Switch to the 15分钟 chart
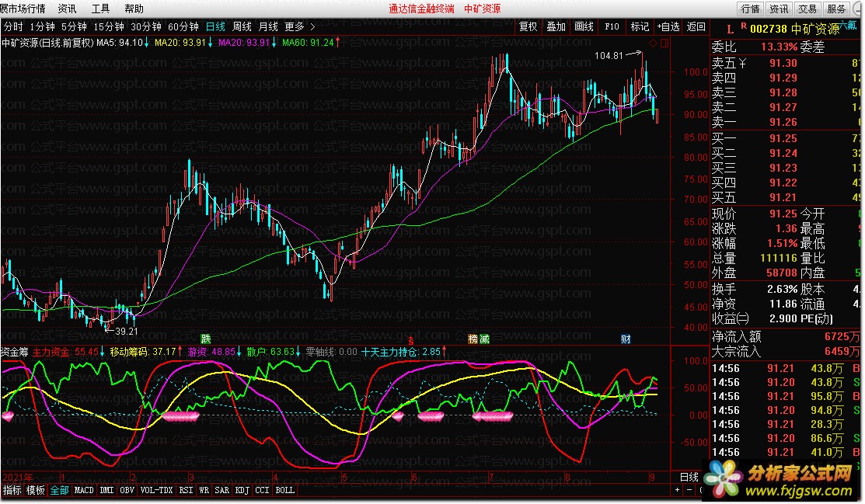Image resolution: width=865 pixels, height=504 pixels. pyautogui.click(x=108, y=26)
